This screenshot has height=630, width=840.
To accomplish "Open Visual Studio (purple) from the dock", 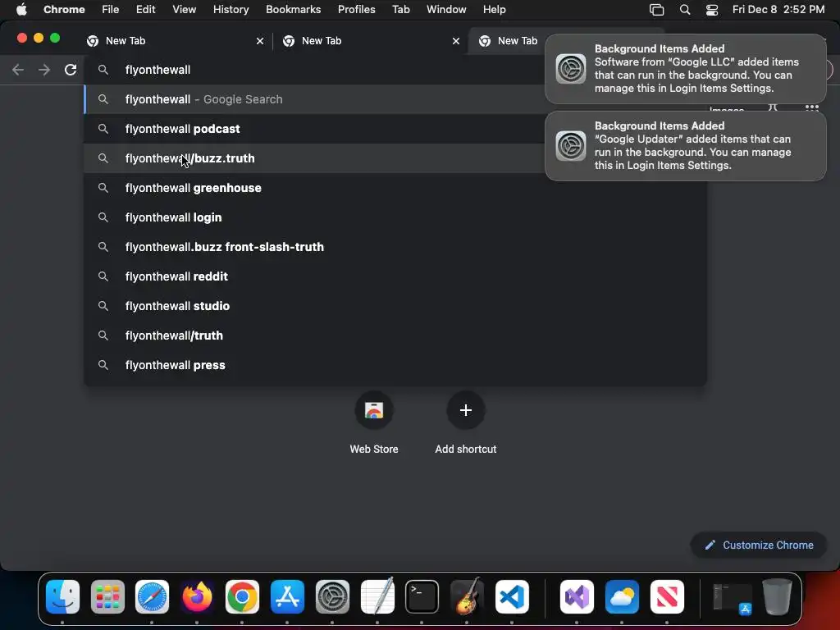I will point(577,597).
